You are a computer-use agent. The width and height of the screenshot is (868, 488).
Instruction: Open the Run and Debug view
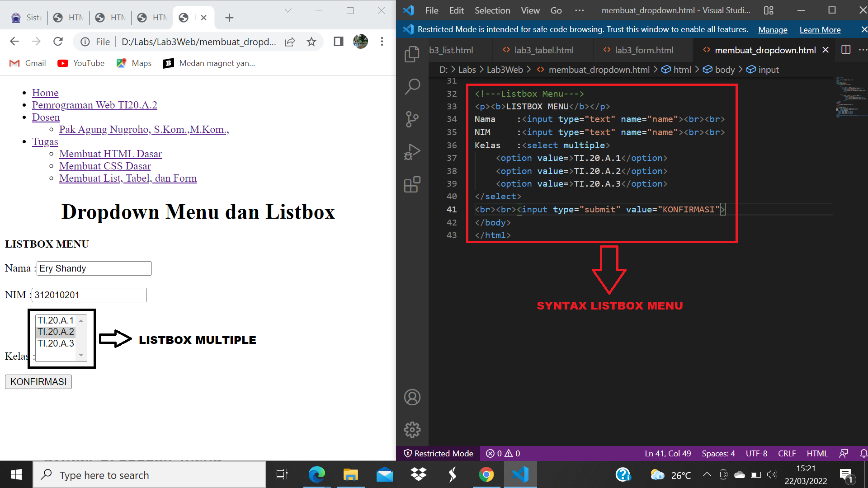(x=412, y=152)
